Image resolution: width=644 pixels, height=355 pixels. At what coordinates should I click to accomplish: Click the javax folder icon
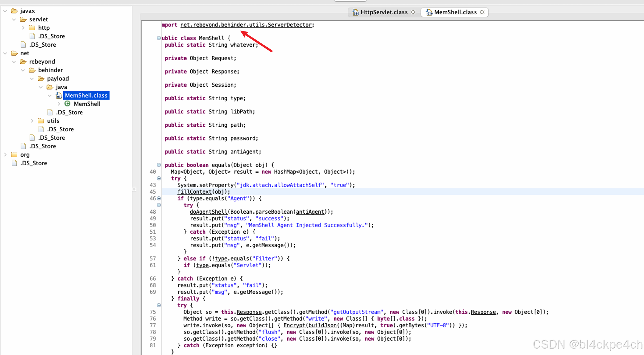(x=14, y=11)
